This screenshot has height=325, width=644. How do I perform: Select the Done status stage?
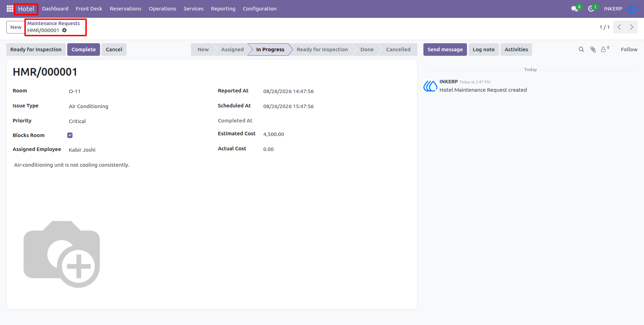367,50
